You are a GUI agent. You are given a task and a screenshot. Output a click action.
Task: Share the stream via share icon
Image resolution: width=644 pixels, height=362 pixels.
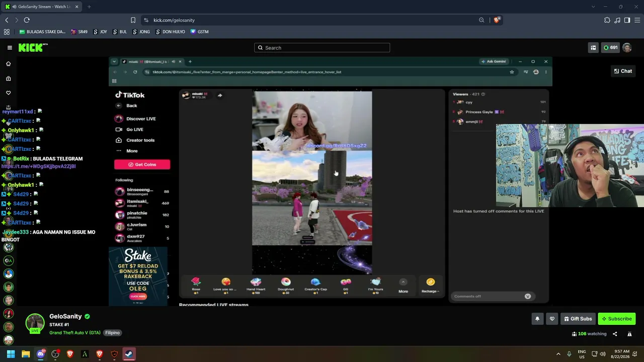[614, 334]
